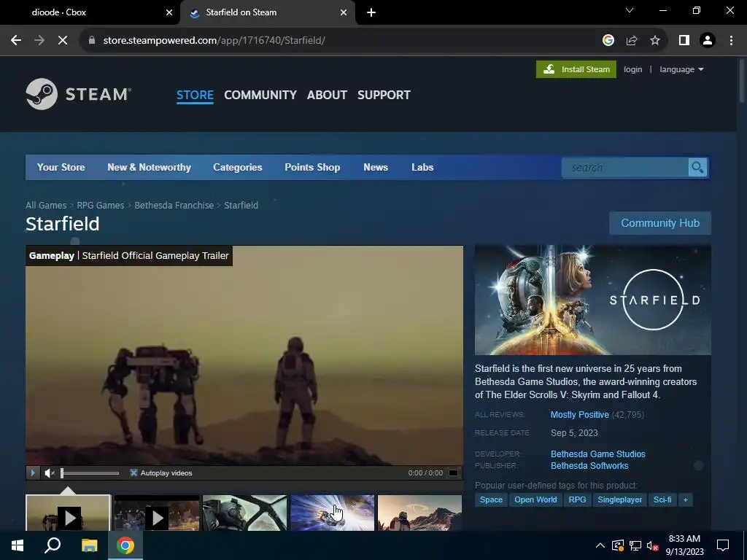Screen dimensions: 747x560
Task: Toggle Autoplay videos checkbox
Action: pos(133,472)
